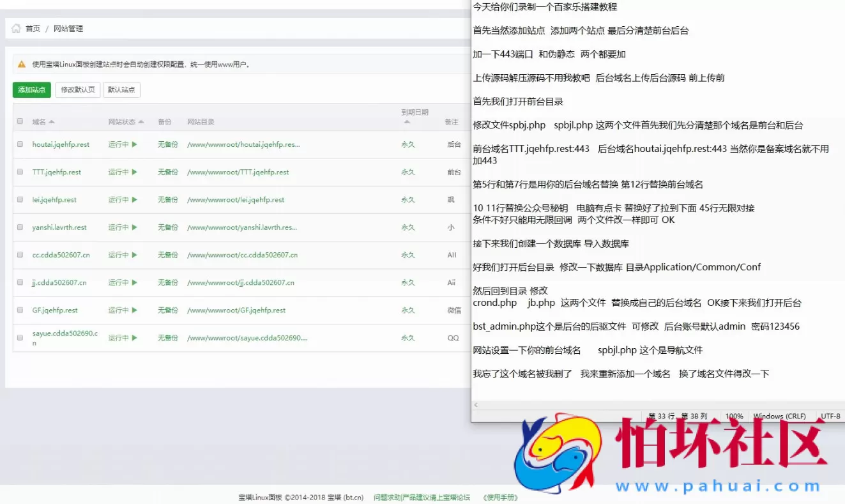Click the green play icon beside houtai.jqehfp.rest
845x504 pixels.
[133, 144]
